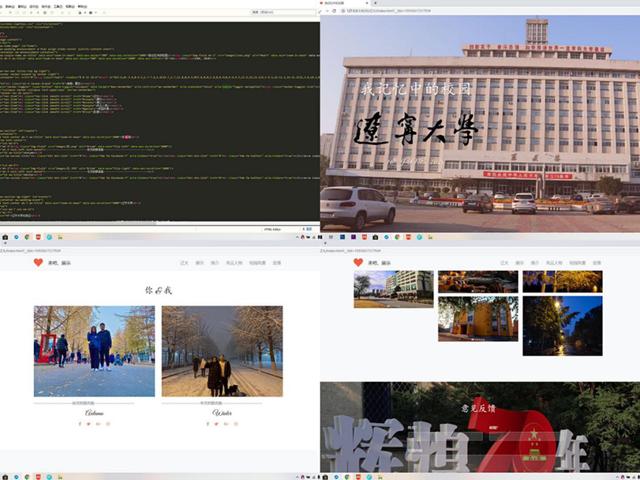Image resolution: width=640 pixels, height=480 pixels.
Task: Click the last nav link on the couple photos page
Action: click(x=277, y=263)
